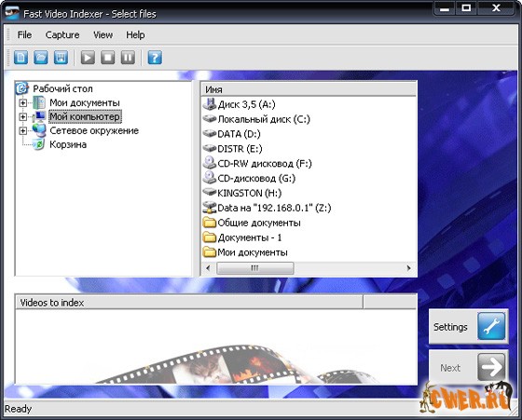Click the folder icon beside Общие документы
Screen dimensions: 522x420
[210, 223]
